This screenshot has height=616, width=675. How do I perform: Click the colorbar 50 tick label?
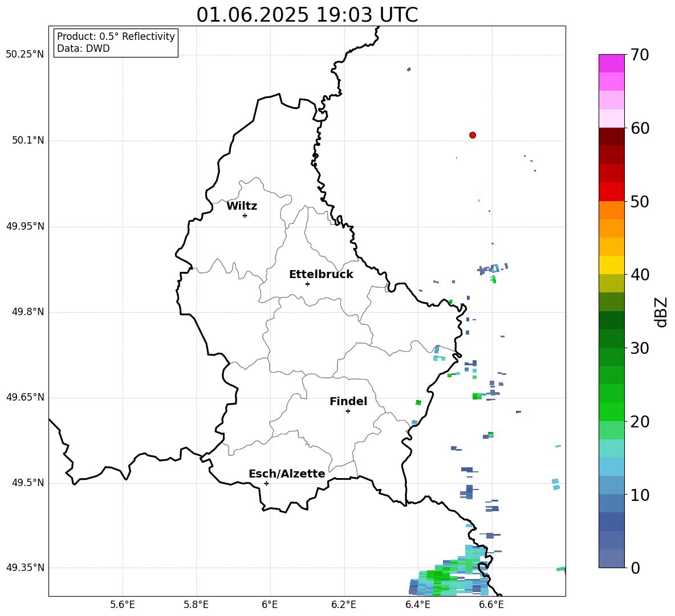click(640, 201)
